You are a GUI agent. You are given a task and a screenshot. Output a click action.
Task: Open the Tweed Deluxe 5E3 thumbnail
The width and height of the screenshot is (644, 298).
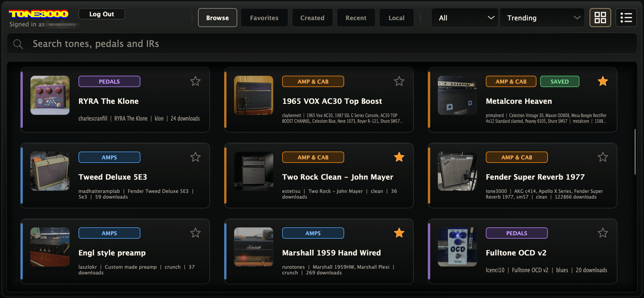click(50, 171)
